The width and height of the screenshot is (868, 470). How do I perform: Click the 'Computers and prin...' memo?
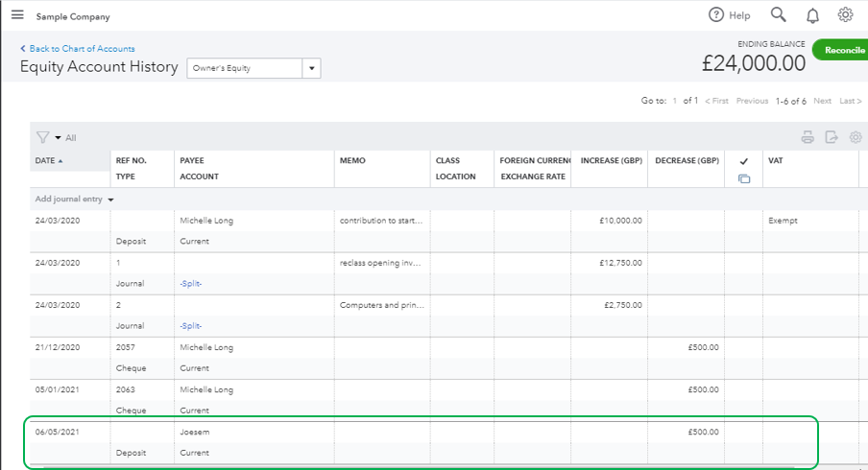click(x=382, y=305)
